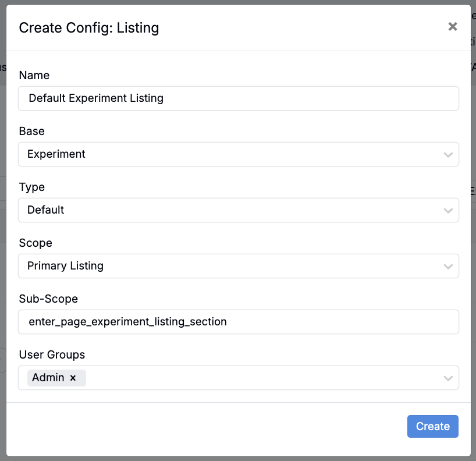476x461 pixels.
Task: Click the User Groups field label
Action: 52,354
